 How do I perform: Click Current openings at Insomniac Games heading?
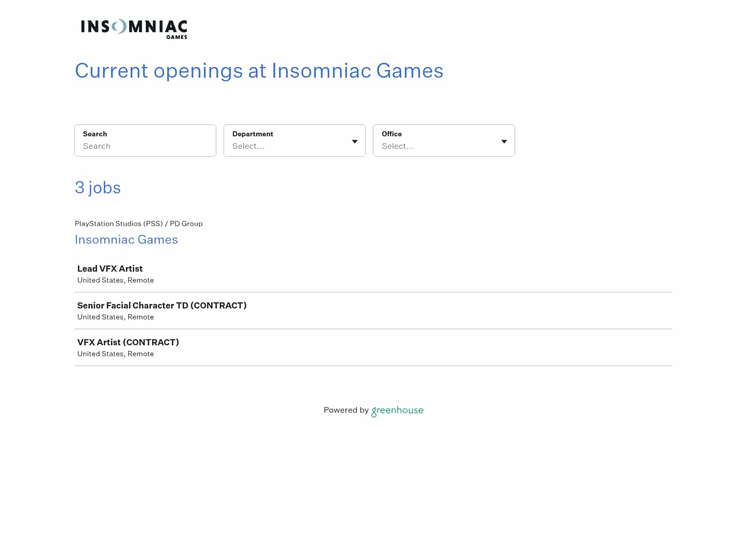tap(259, 71)
